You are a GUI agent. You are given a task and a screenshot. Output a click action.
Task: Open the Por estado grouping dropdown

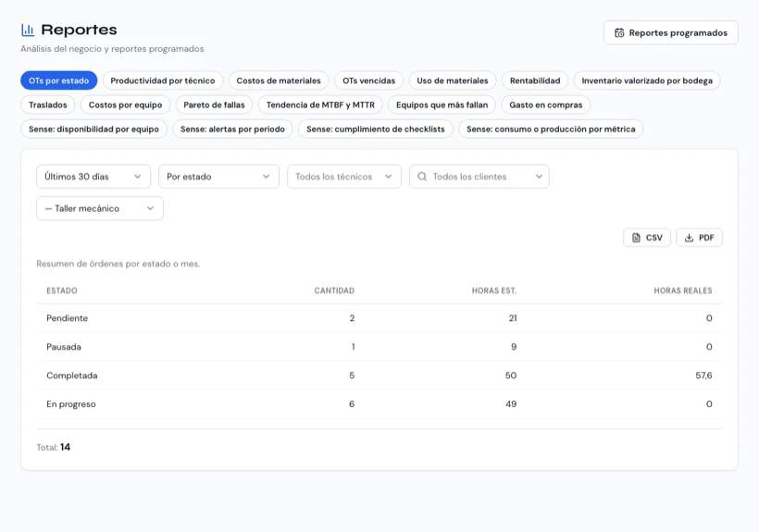pos(218,177)
